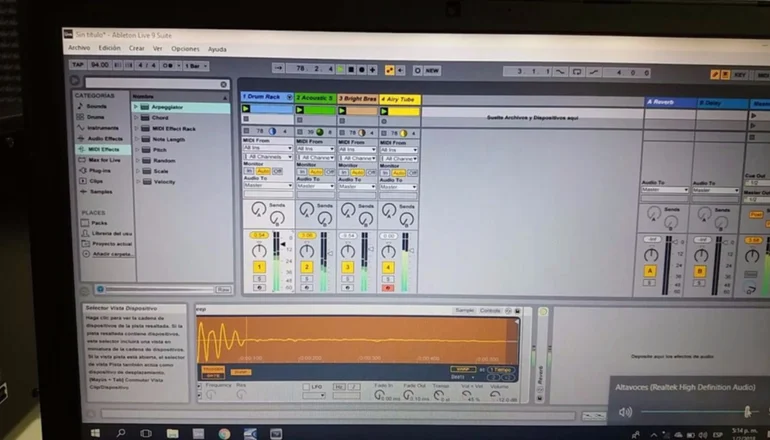
Task: Clear the browser search with the X icon
Action: click(224, 84)
